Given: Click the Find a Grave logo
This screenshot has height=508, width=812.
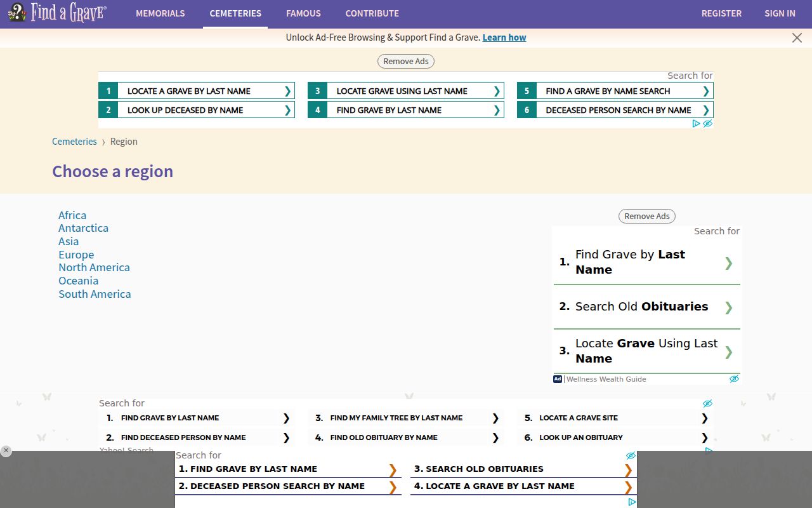Looking at the screenshot, I should [57, 13].
